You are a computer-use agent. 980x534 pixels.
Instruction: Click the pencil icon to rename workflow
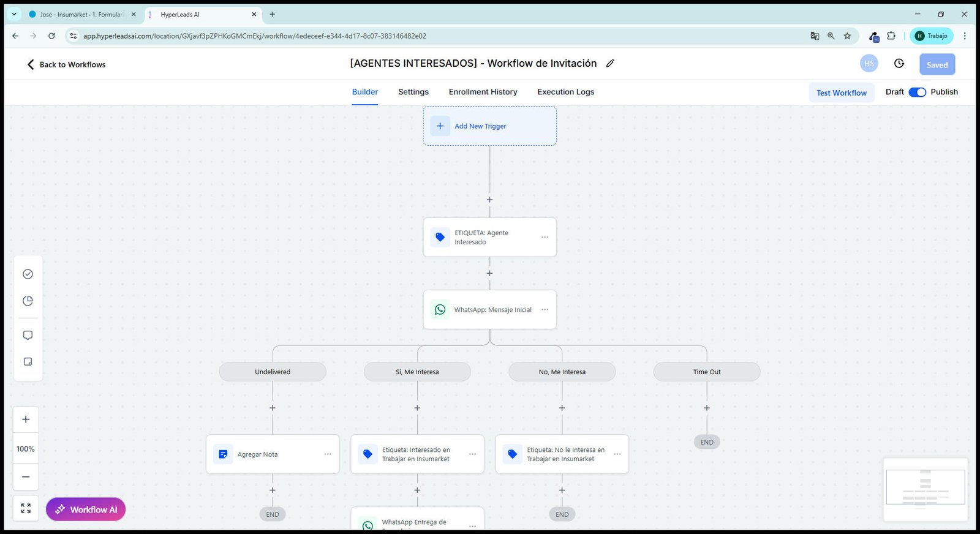610,63
